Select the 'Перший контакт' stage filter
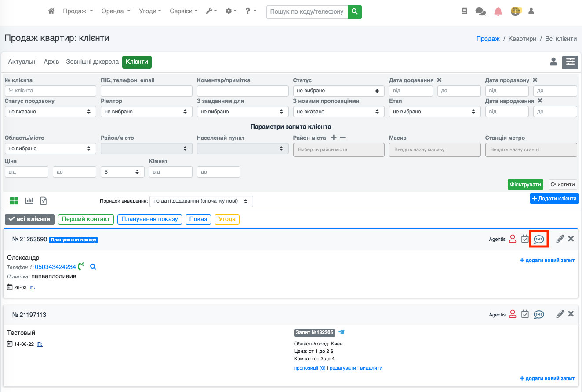582x392 pixels. pos(86,219)
